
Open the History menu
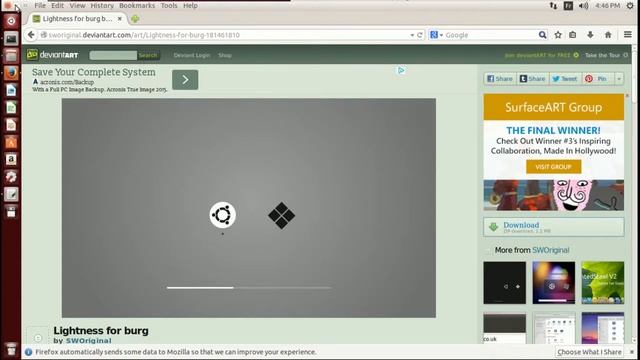(102, 6)
